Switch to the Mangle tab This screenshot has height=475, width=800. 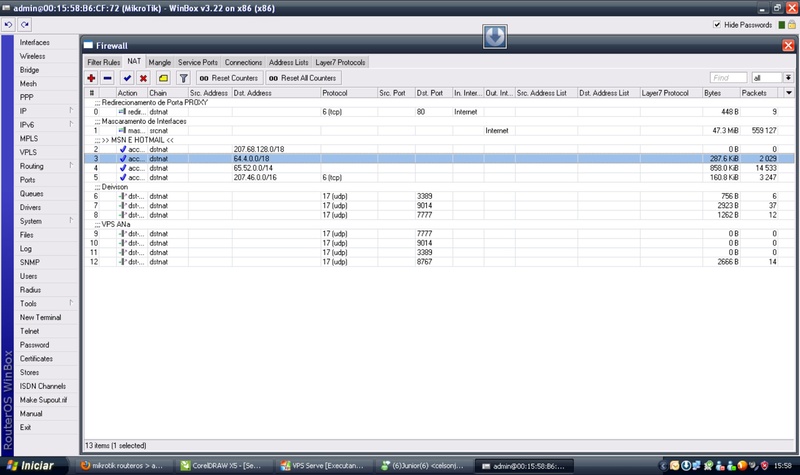pyautogui.click(x=160, y=62)
